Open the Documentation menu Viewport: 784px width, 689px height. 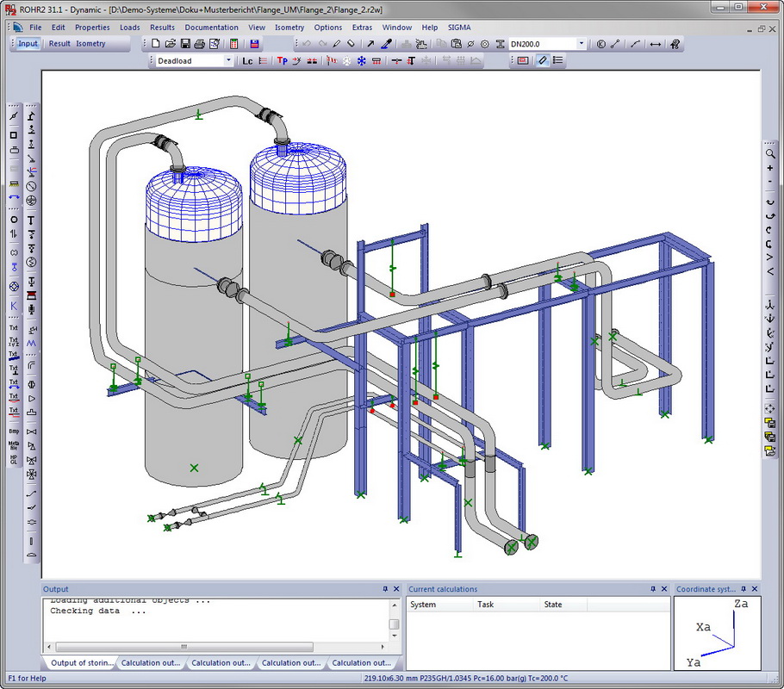211,28
